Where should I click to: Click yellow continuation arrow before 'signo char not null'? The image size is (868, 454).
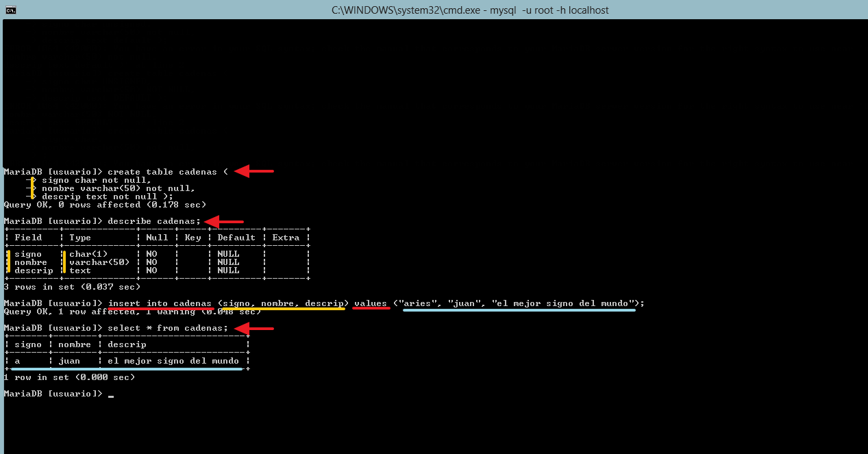32,180
